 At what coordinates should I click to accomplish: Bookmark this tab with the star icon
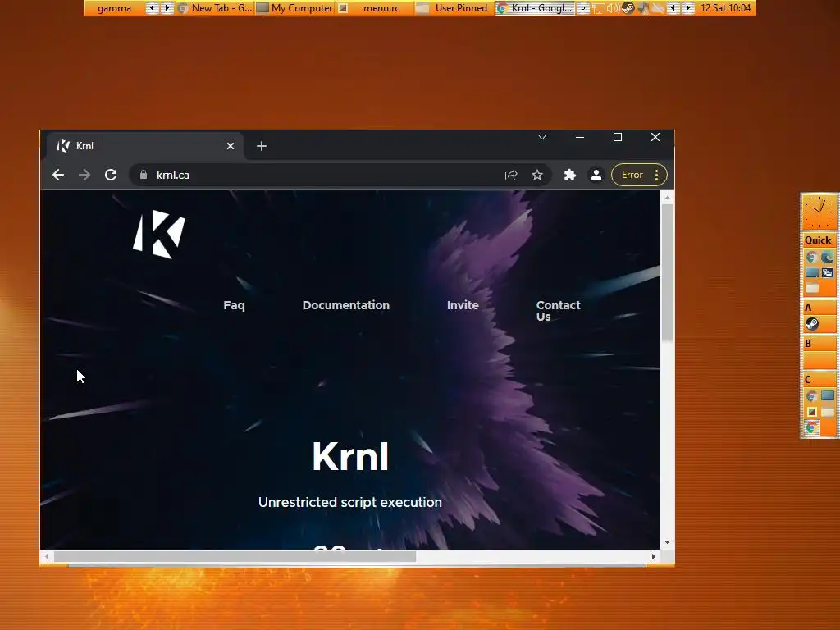[536, 175]
